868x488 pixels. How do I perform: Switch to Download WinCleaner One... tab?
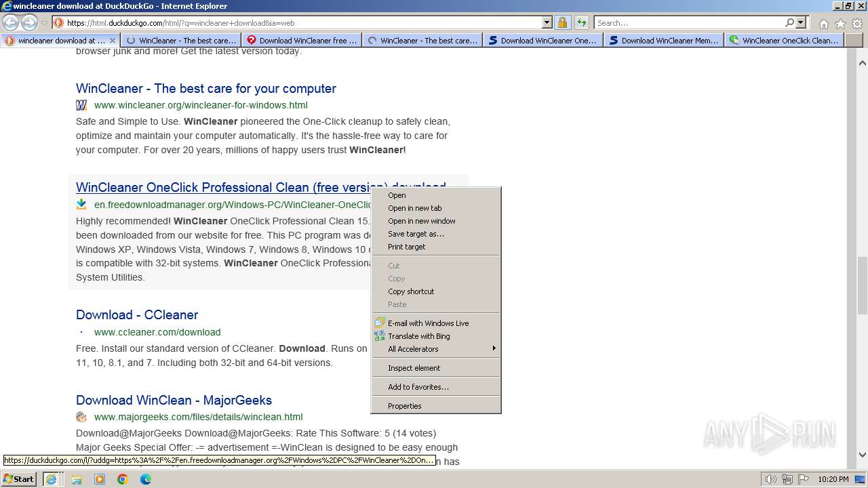(x=543, y=41)
